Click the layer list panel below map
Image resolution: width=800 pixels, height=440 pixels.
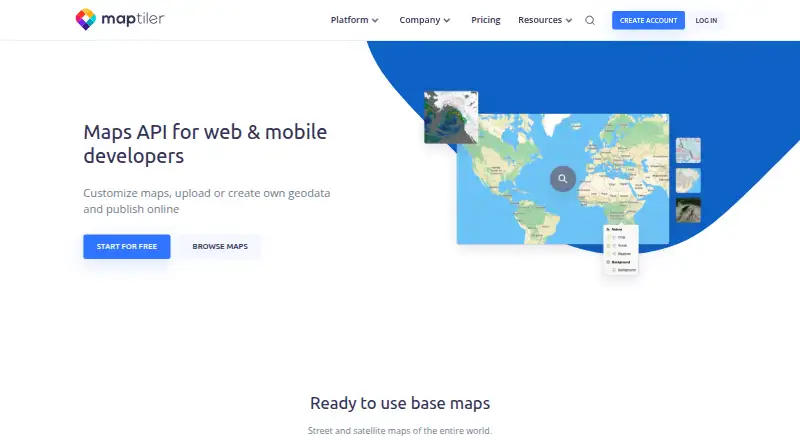tap(621, 250)
